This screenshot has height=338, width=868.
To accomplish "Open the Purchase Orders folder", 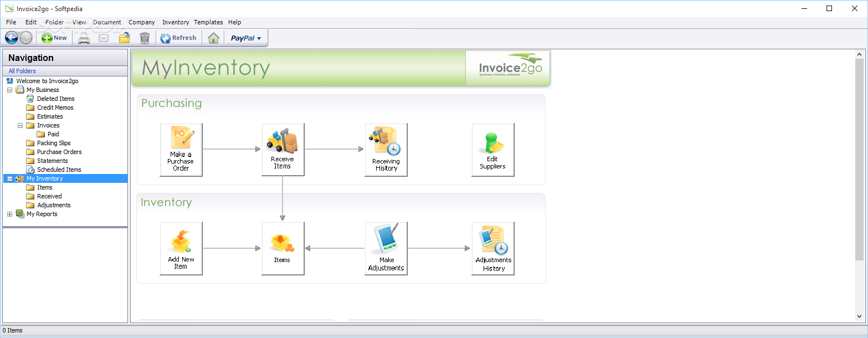I will 59,152.
